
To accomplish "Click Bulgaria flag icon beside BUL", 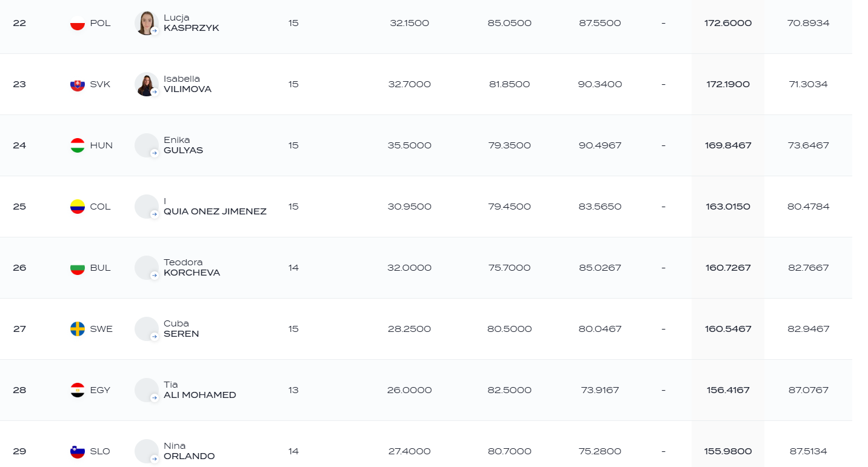I will 78,268.
